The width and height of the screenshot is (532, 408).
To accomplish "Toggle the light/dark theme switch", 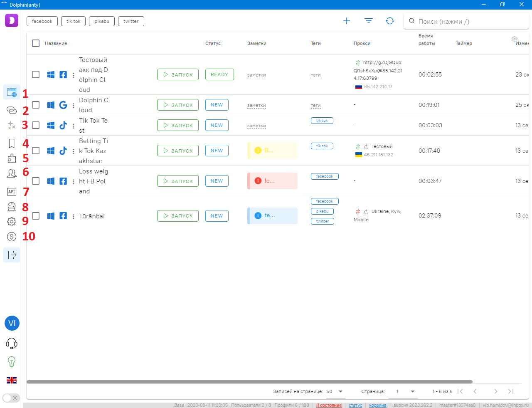I will (11, 398).
